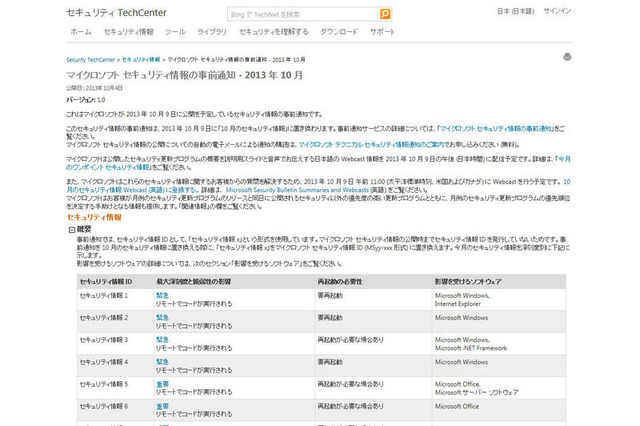Click the page title 事前通知 - 2013 年 10 月

coord(184,75)
